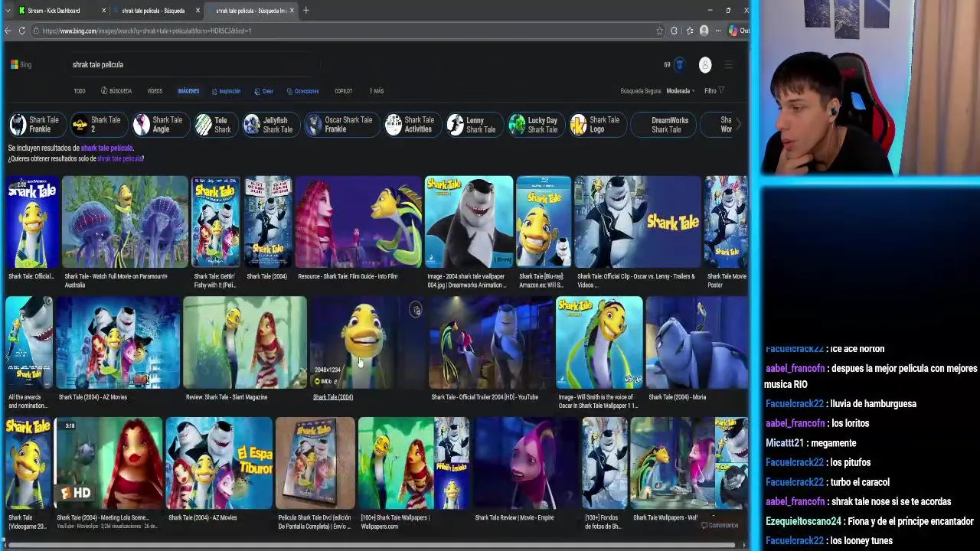
Task: Open the Shark Tale Blu-ray Amazon image
Action: tap(544, 222)
